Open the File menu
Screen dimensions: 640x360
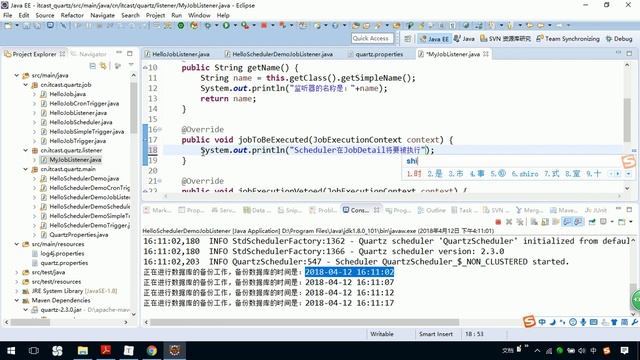pos(8,15)
